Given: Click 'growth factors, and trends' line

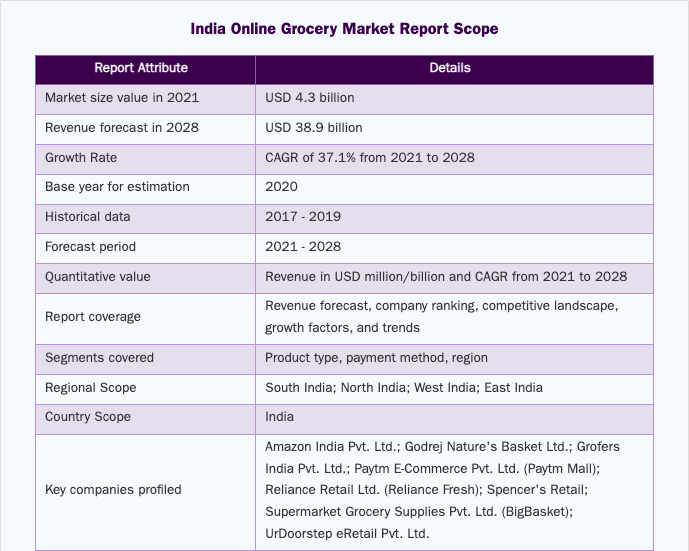Looking at the screenshot, I should [x=342, y=328].
